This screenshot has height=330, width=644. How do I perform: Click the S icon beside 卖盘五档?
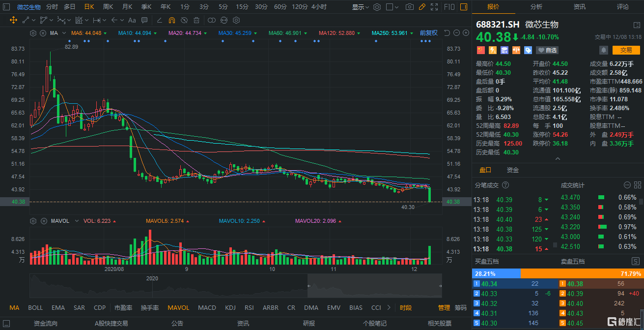tap(635, 261)
